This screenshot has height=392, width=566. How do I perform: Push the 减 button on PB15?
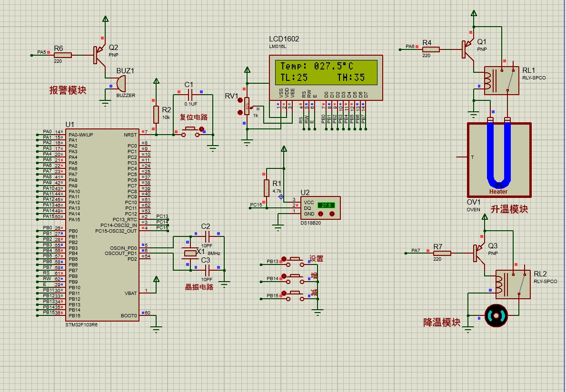coord(296,295)
